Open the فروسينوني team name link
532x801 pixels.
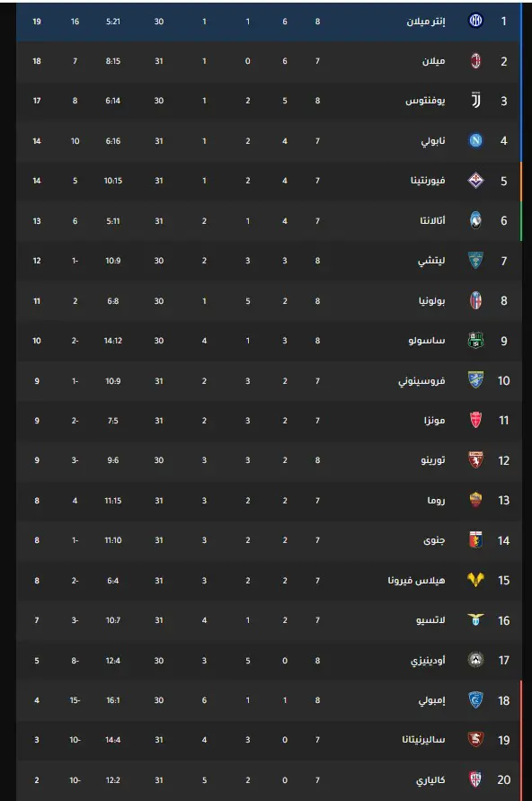[421, 381]
